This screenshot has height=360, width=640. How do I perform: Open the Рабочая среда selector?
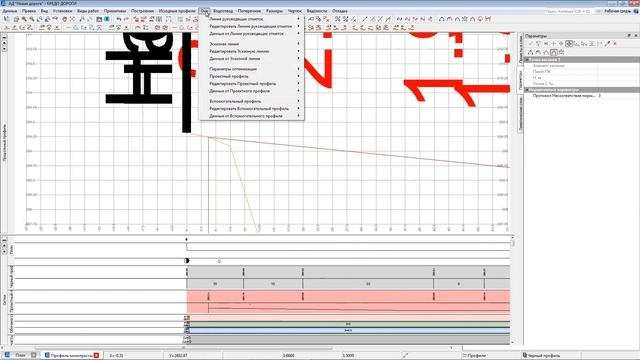(x=618, y=11)
